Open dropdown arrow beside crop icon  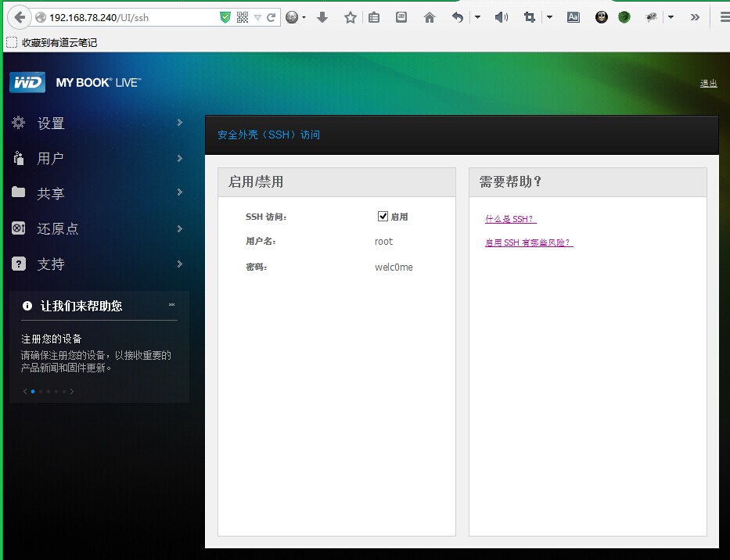[x=549, y=18]
